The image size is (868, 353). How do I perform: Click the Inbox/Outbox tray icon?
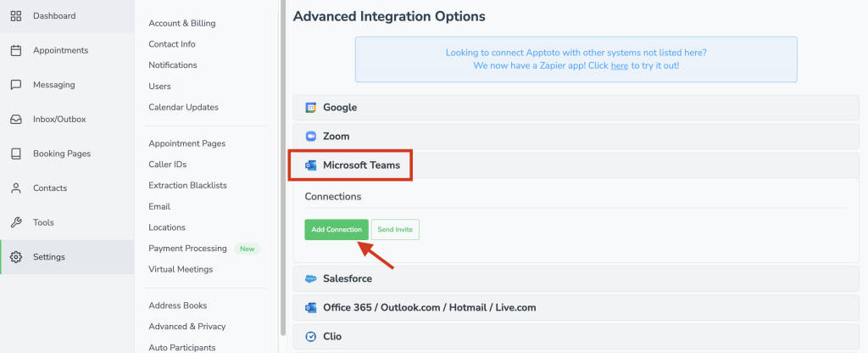(x=16, y=119)
